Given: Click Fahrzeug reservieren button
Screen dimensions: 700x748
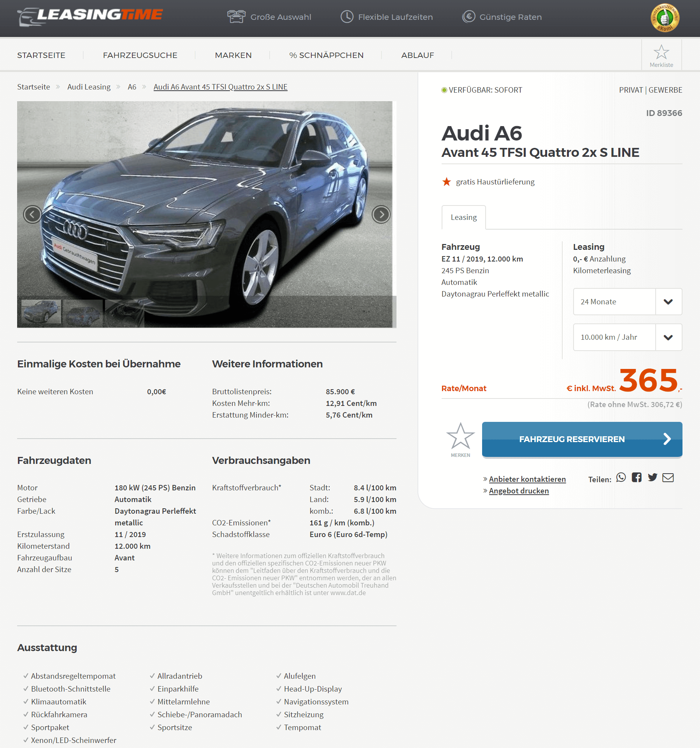Looking at the screenshot, I should click(x=582, y=439).
